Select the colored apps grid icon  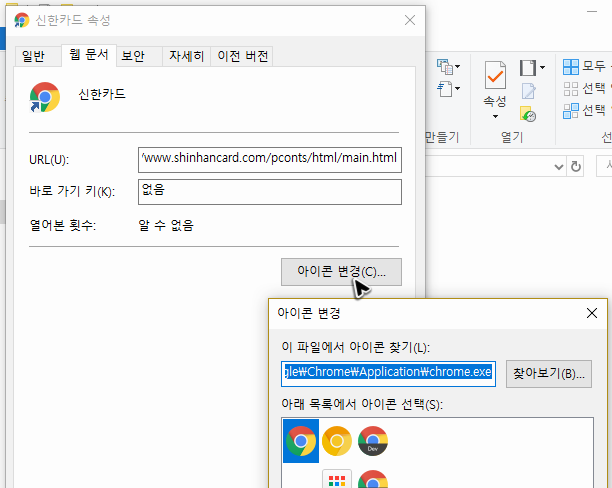(337, 479)
